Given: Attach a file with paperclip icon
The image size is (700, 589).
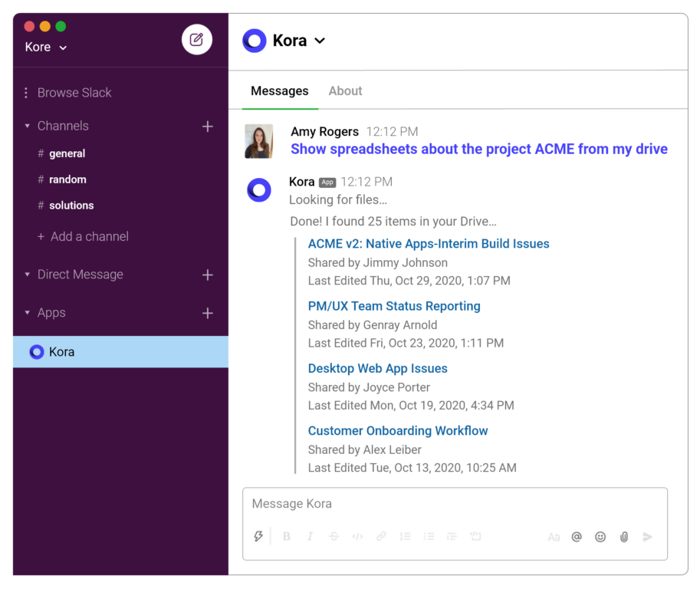Looking at the screenshot, I should (624, 537).
